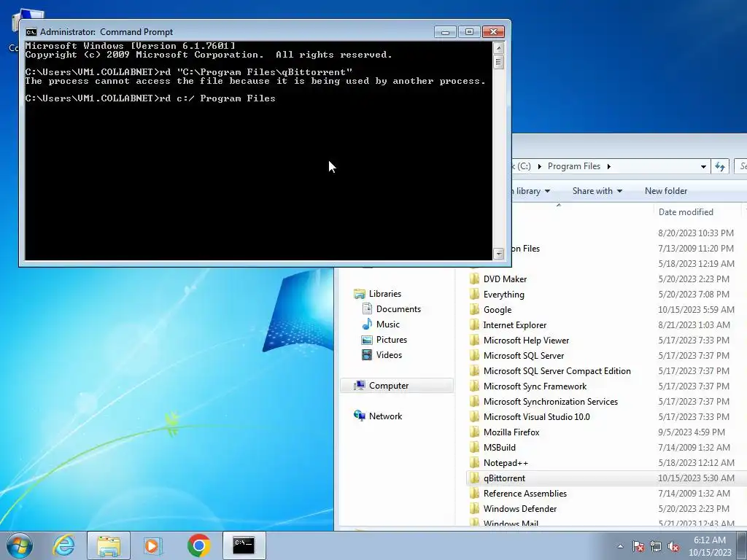Screen dimensions: 747x560
Task: Select the Notepad++ folder
Action: coord(506,463)
